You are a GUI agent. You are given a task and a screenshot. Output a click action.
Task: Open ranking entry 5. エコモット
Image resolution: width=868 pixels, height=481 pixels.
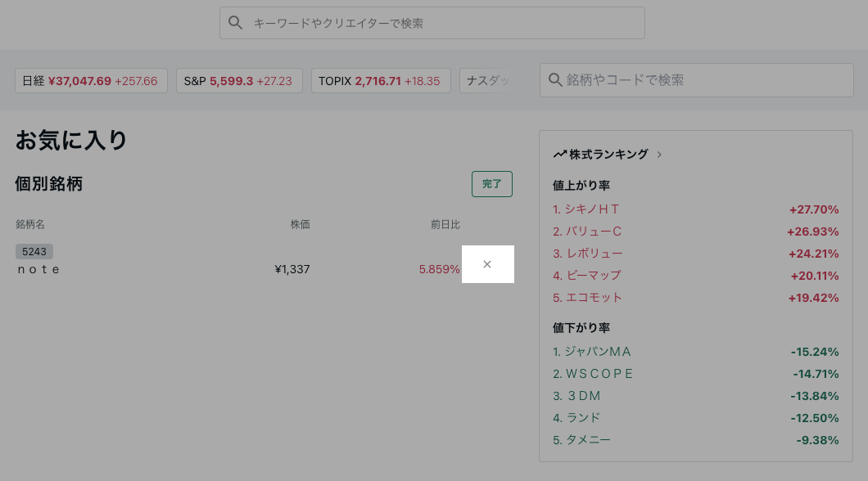587,298
